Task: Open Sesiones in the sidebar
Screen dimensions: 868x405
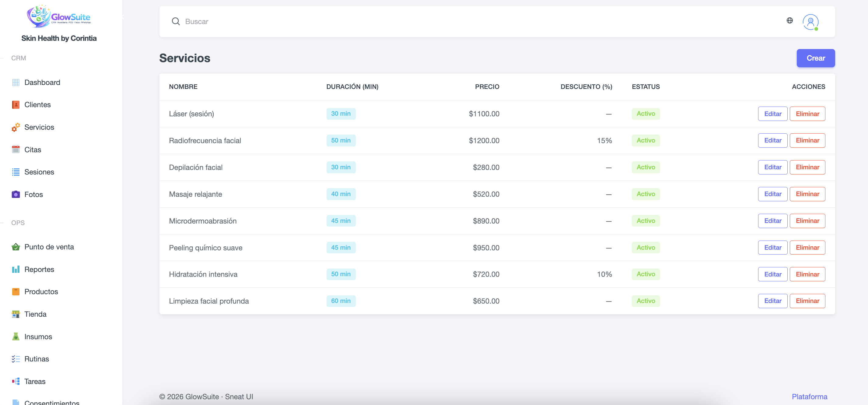Action: [39, 172]
